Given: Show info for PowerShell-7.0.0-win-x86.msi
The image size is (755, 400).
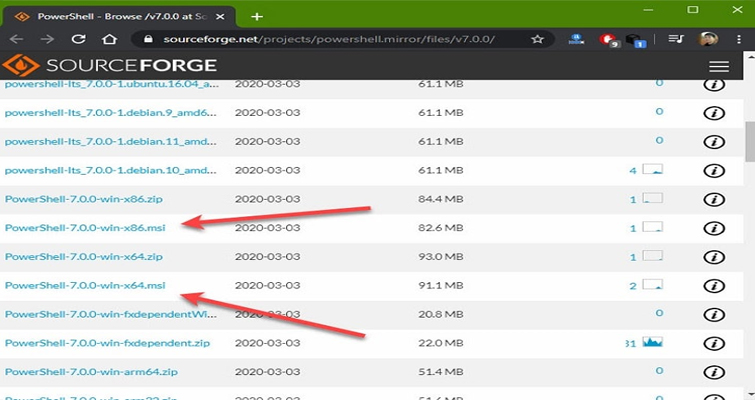Looking at the screenshot, I should point(714,228).
